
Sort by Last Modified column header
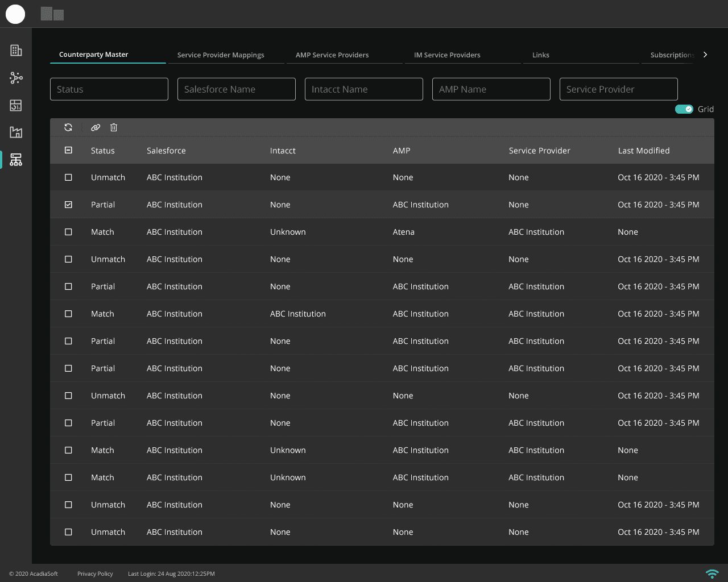(x=643, y=151)
